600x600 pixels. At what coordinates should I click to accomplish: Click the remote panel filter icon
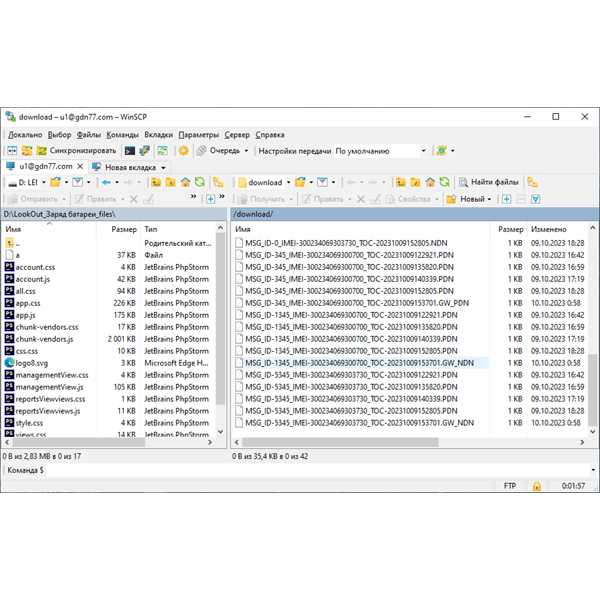click(323, 182)
